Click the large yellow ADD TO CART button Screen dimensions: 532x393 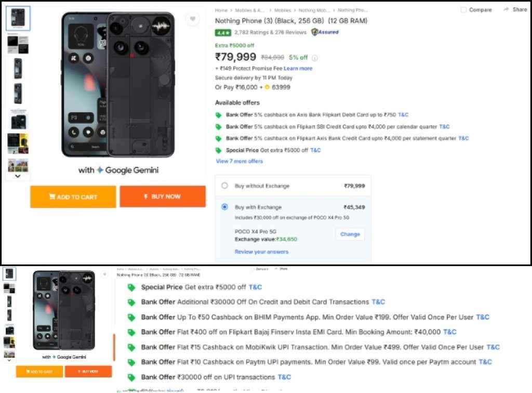tap(73, 197)
